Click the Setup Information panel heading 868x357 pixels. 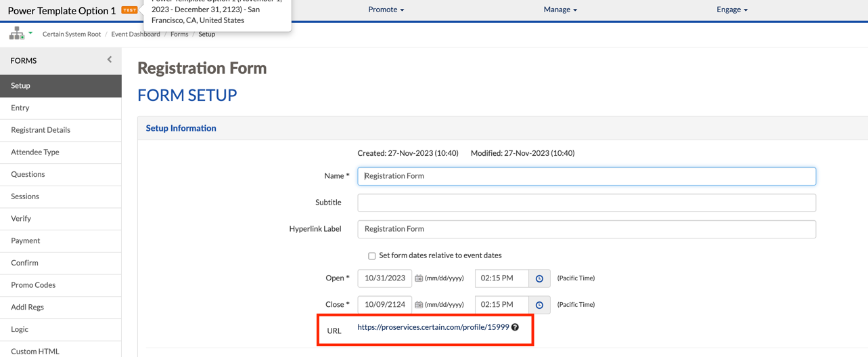181,128
